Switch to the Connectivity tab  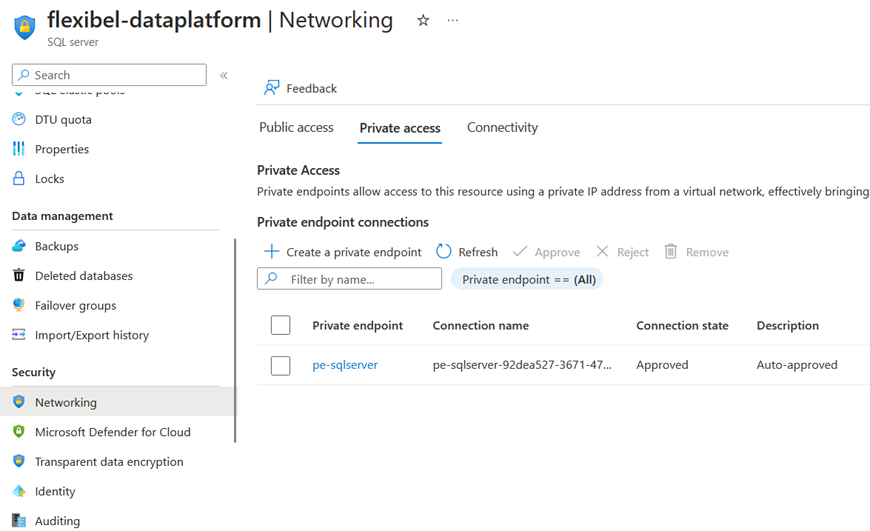click(x=502, y=128)
